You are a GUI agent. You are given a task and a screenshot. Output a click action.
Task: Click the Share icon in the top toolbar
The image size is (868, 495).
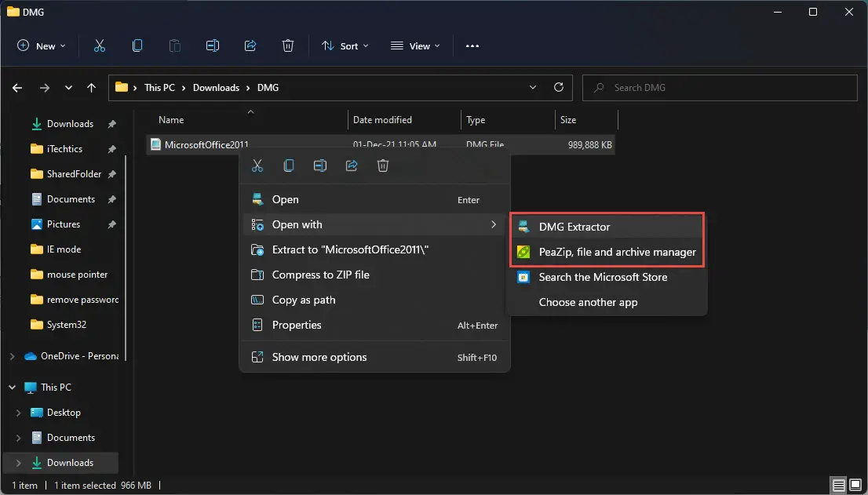tap(250, 46)
